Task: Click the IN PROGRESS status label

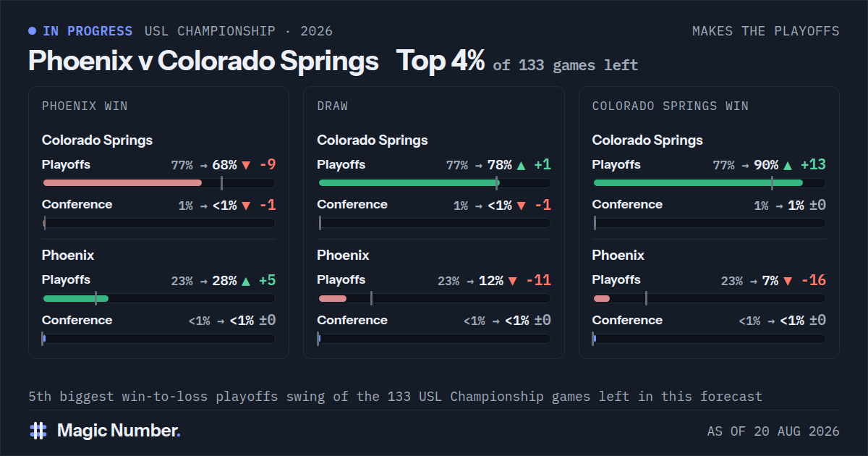Action: click(88, 31)
